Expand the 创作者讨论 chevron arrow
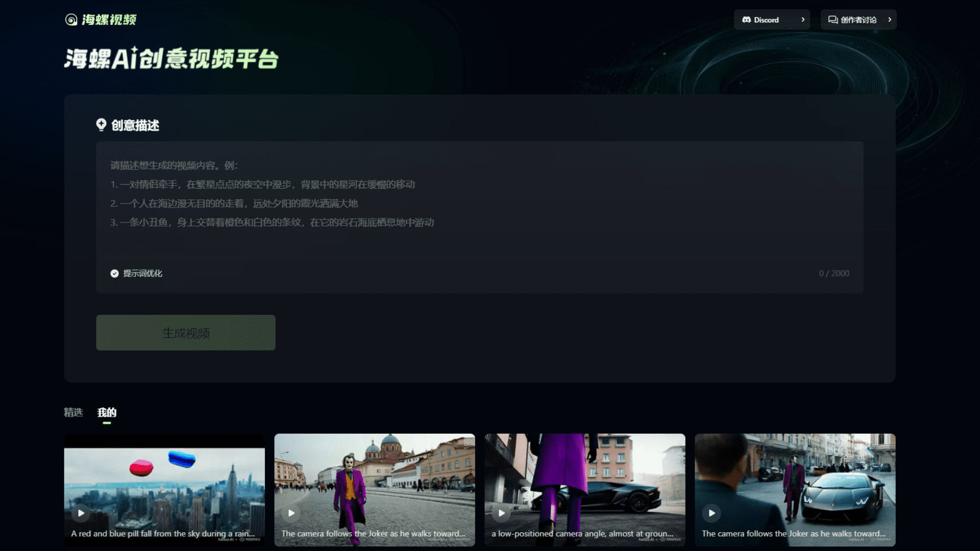 coord(890,20)
